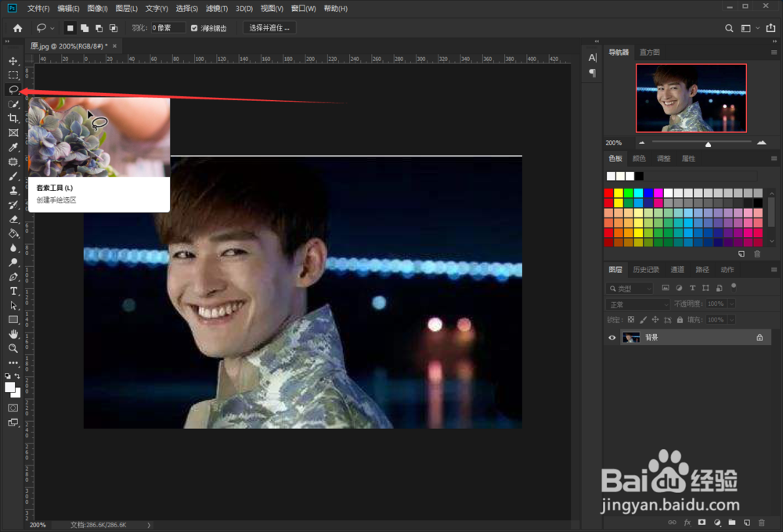The width and height of the screenshot is (783, 532).
Task: Select the Eyedropper tool
Action: click(13, 147)
